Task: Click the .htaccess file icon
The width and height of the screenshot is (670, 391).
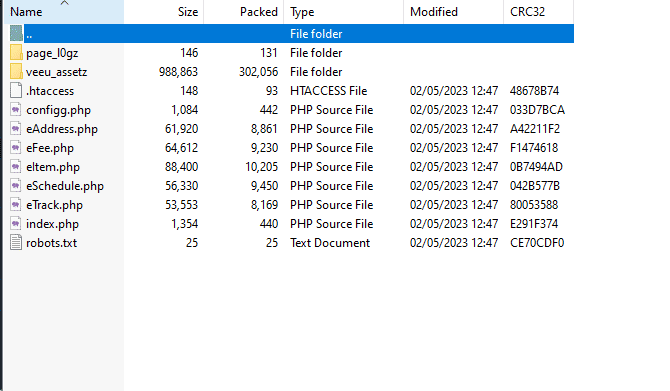Action: tap(16, 91)
